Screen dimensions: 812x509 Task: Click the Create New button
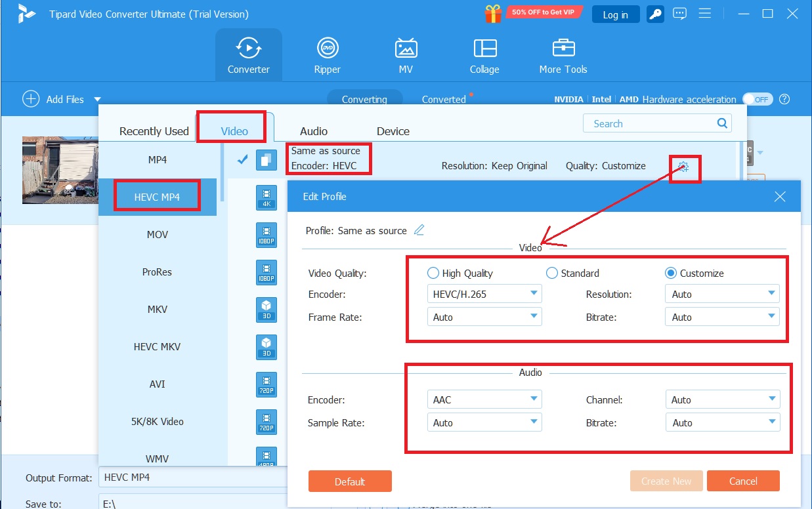666,481
